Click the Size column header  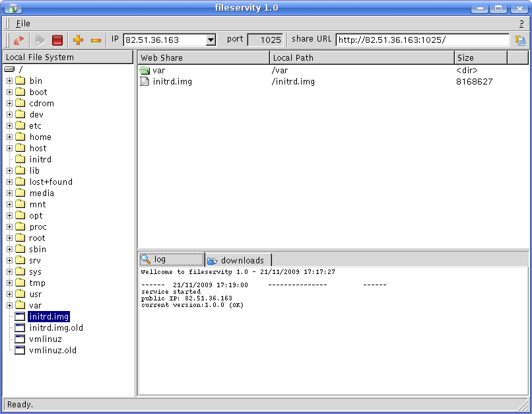(x=481, y=58)
